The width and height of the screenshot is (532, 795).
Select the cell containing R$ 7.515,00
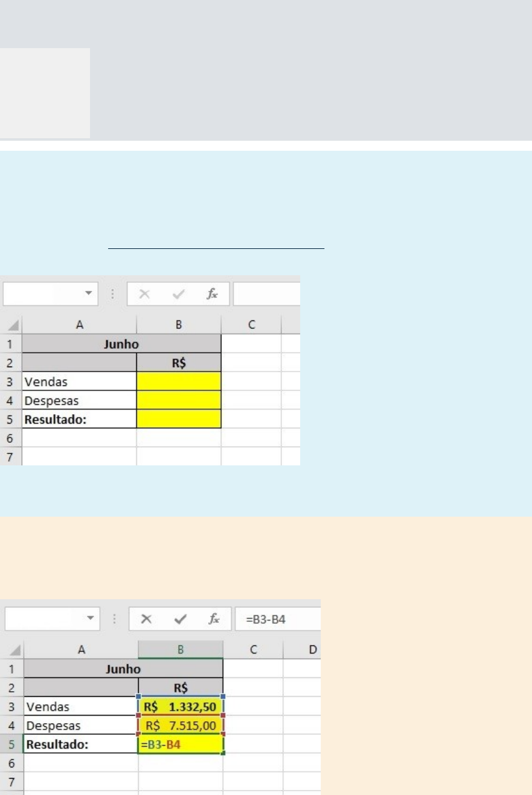181,726
